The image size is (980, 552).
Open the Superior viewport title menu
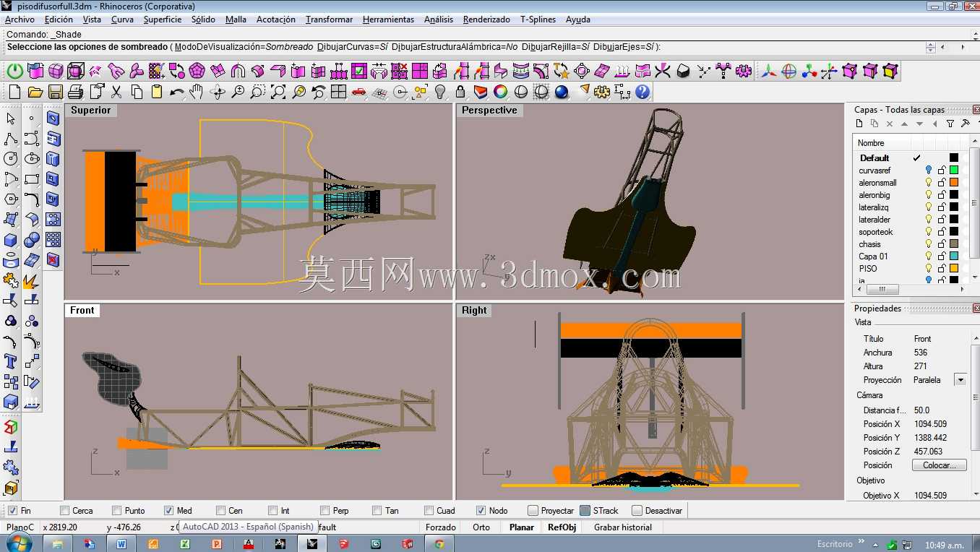tap(91, 111)
